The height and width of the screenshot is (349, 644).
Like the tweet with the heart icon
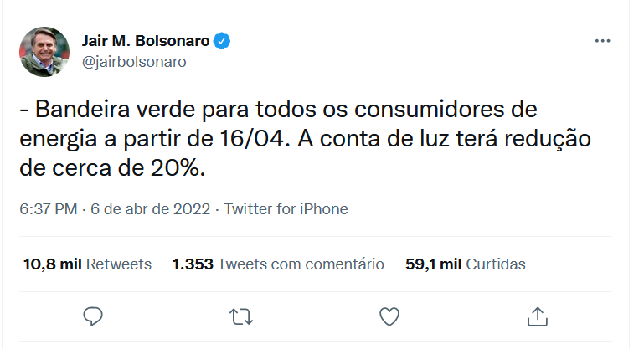pos(389,316)
